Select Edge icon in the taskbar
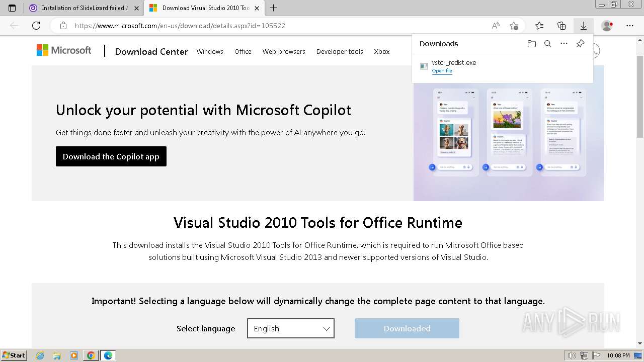The height and width of the screenshot is (362, 644). tap(108, 355)
